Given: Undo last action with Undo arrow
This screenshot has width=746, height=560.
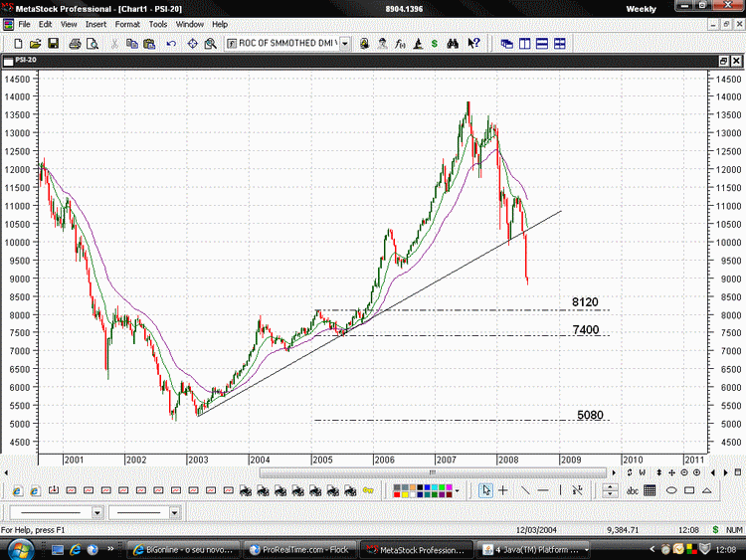Looking at the screenshot, I should point(171,44).
